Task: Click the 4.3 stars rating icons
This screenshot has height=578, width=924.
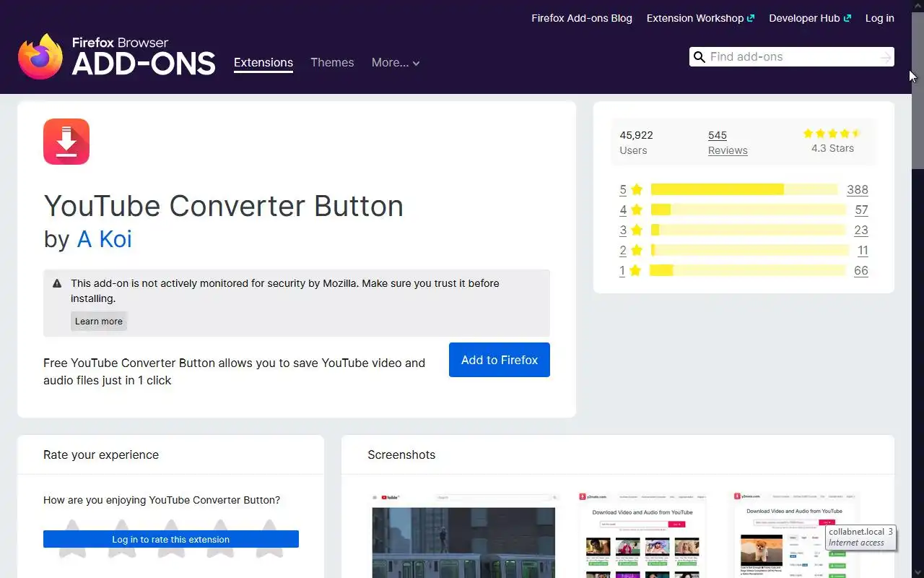Action: tap(832, 134)
